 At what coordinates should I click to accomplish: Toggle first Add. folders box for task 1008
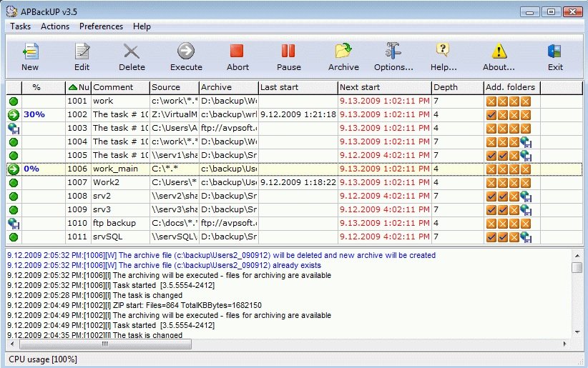(x=491, y=197)
